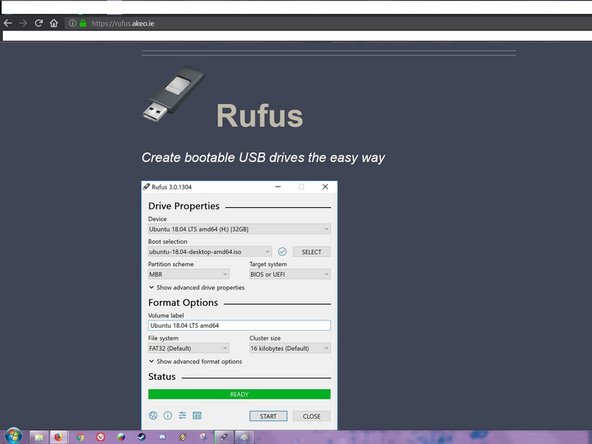Expand Show advanced format options
Viewport: 592px width, 444px height.
[195, 362]
